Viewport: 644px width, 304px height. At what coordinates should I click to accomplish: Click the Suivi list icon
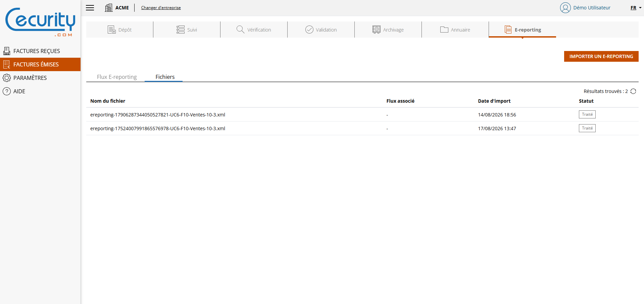tap(181, 30)
